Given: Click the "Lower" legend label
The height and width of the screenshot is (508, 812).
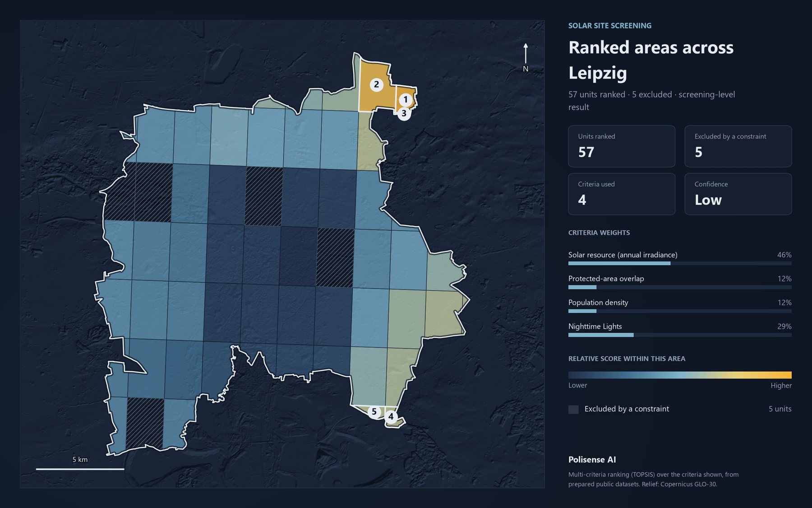Looking at the screenshot, I should (x=577, y=385).
